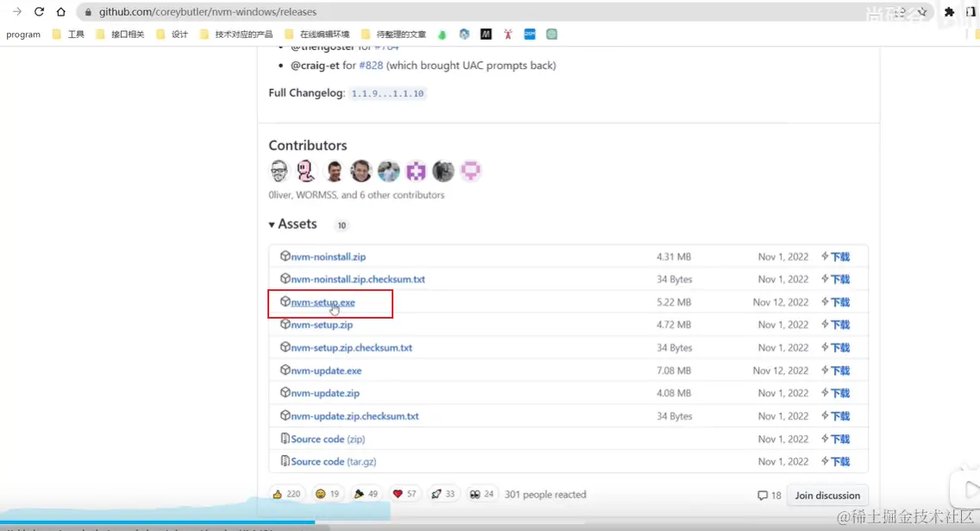
Task: Reload the page with the refresh icon
Action: [x=39, y=11]
